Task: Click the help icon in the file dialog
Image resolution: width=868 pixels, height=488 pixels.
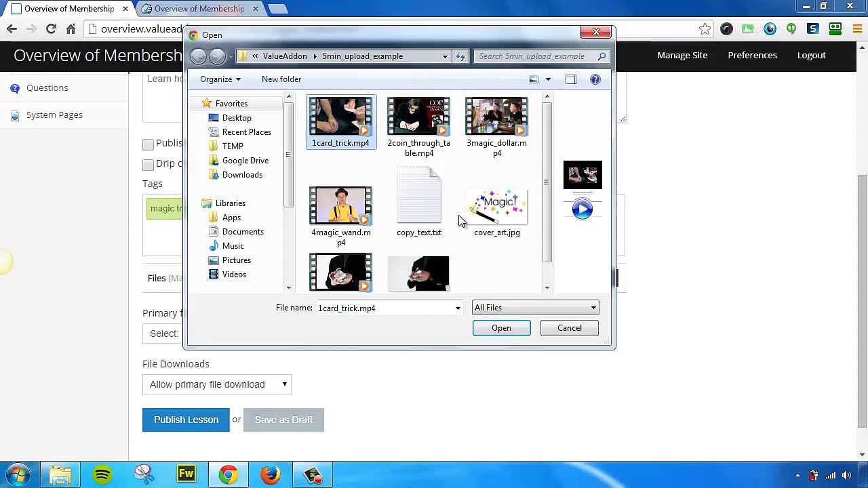Action: tap(595, 79)
